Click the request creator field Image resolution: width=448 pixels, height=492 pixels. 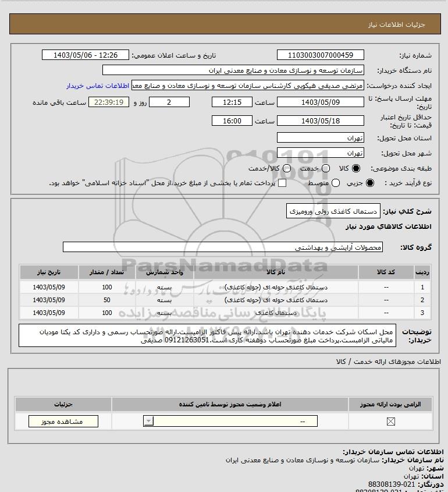(x=247, y=86)
